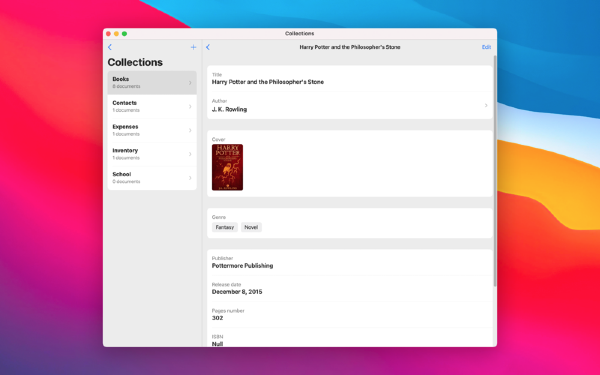Expand Inventory row chevron
600x375 pixels.
(x=190, y=154)
